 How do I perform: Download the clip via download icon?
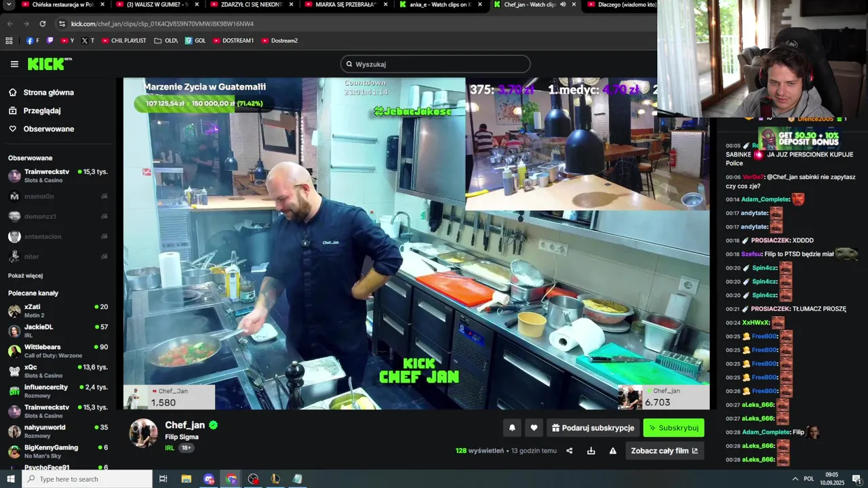click(591, 451)
